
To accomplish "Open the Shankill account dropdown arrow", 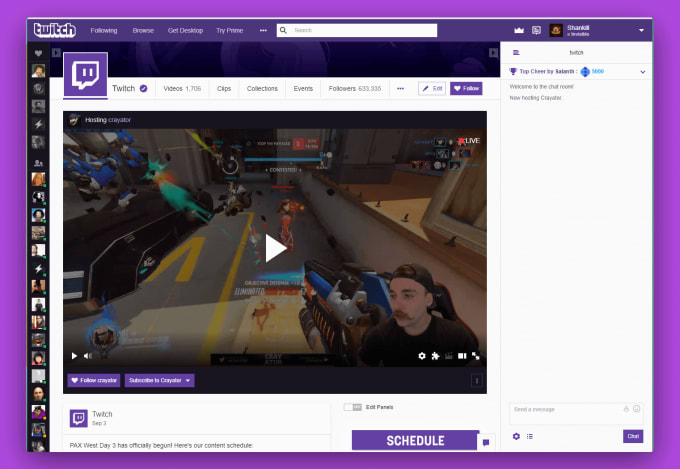I will 641,30.
